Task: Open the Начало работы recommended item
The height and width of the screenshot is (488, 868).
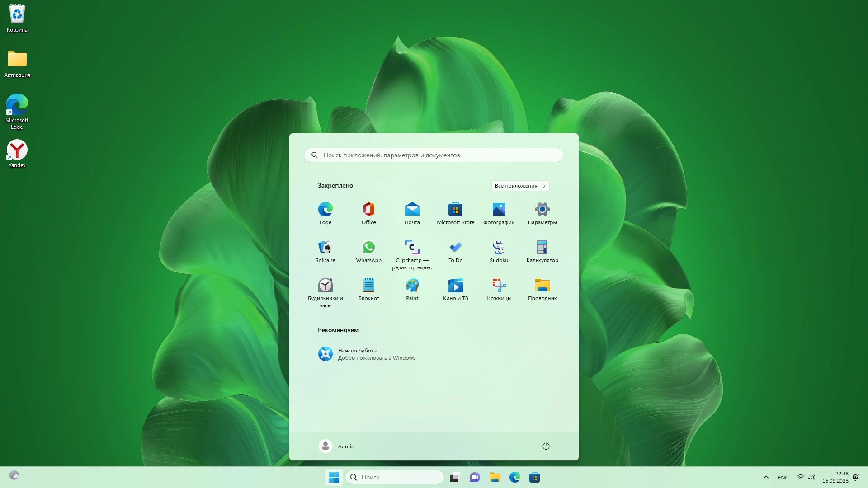Action: pyautogui.click(x=366, y=354)
